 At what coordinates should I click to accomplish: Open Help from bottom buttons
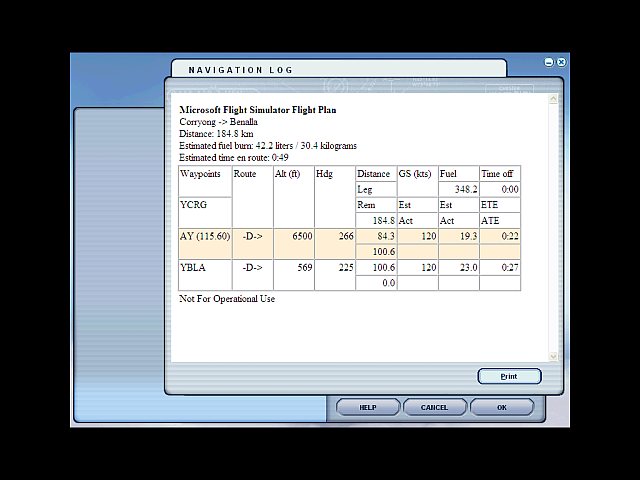coord(368,407)
